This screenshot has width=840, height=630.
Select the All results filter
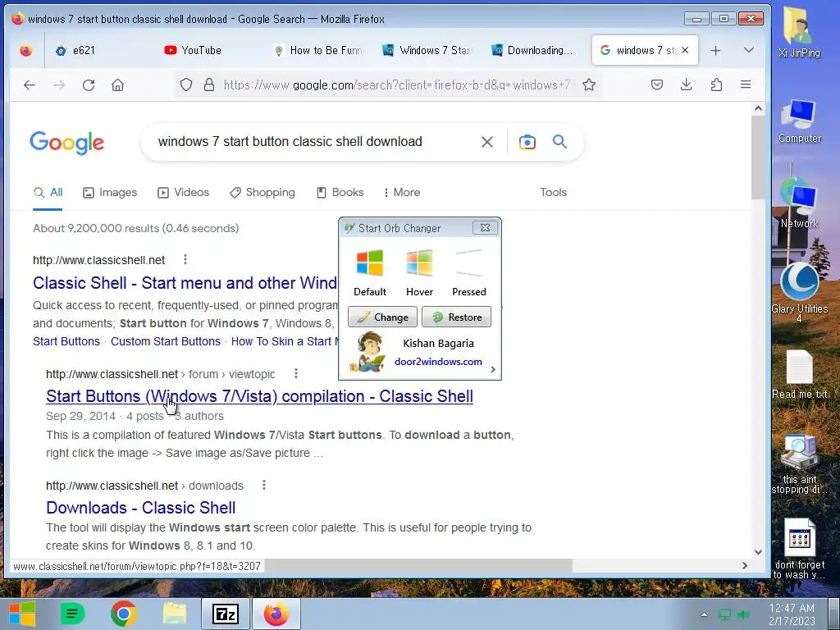click(48, 192)
